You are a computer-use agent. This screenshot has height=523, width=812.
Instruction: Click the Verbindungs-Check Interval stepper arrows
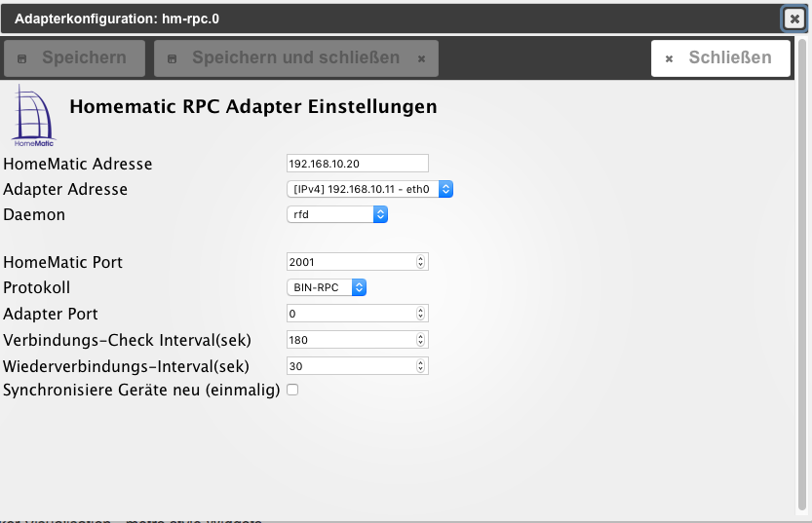coord(421,340)
